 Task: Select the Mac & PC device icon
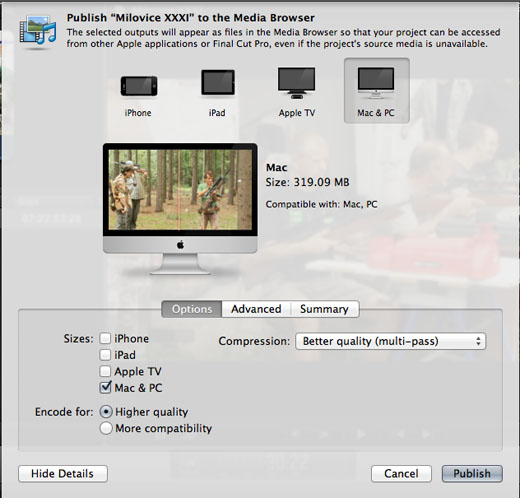click(x=376, y=90)
